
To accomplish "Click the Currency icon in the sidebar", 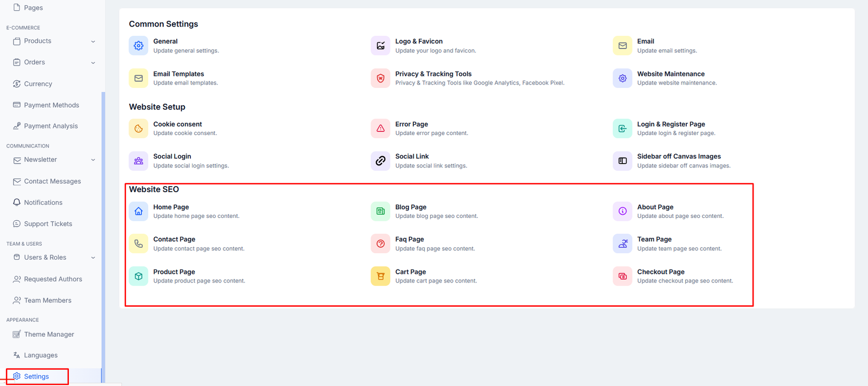I will 17,83.
